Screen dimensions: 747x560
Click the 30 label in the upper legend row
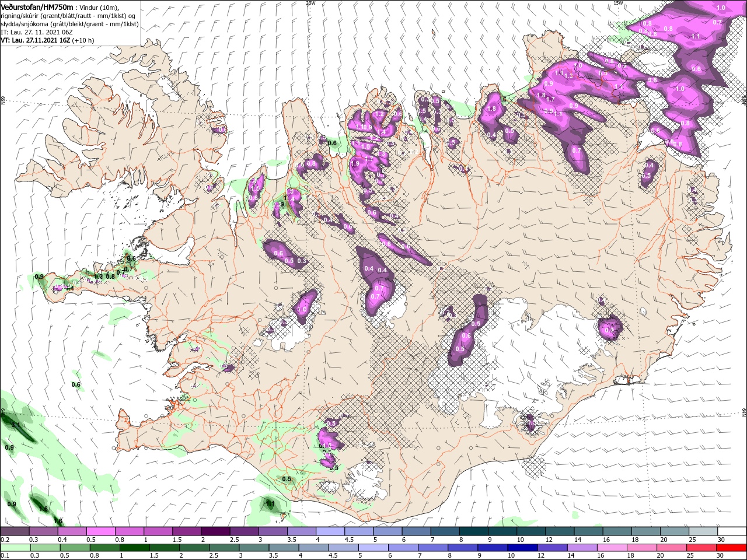click(x=721, y=540)
